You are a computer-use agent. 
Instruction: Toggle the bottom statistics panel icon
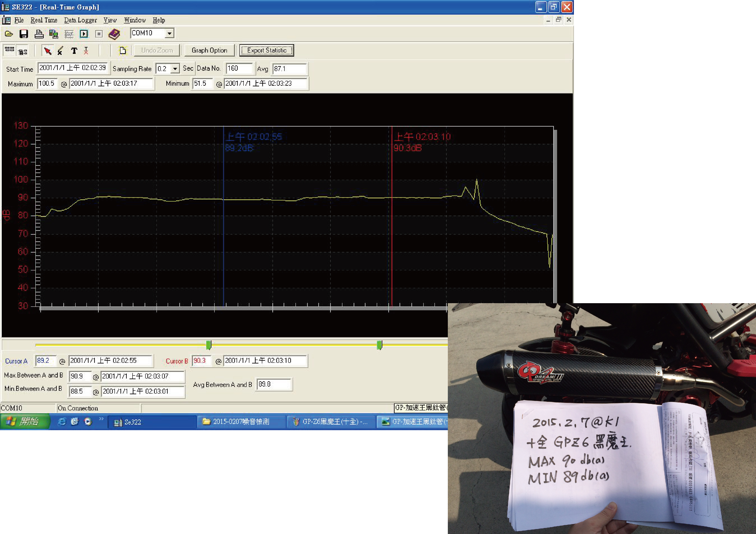23,52
